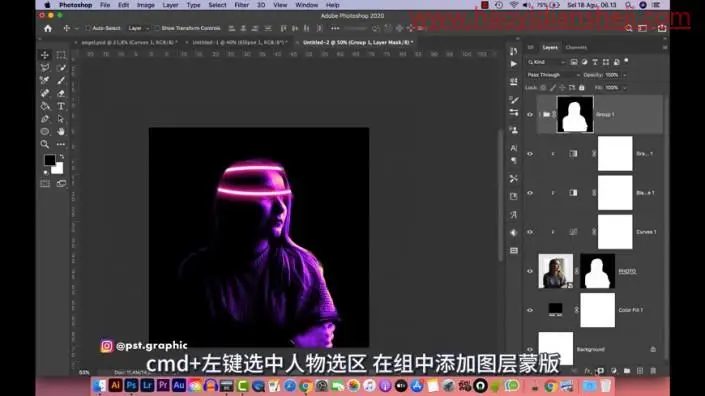Switch to the first PSD document tab
This screenshot has height=396, width=705.
tap(129, 42)
